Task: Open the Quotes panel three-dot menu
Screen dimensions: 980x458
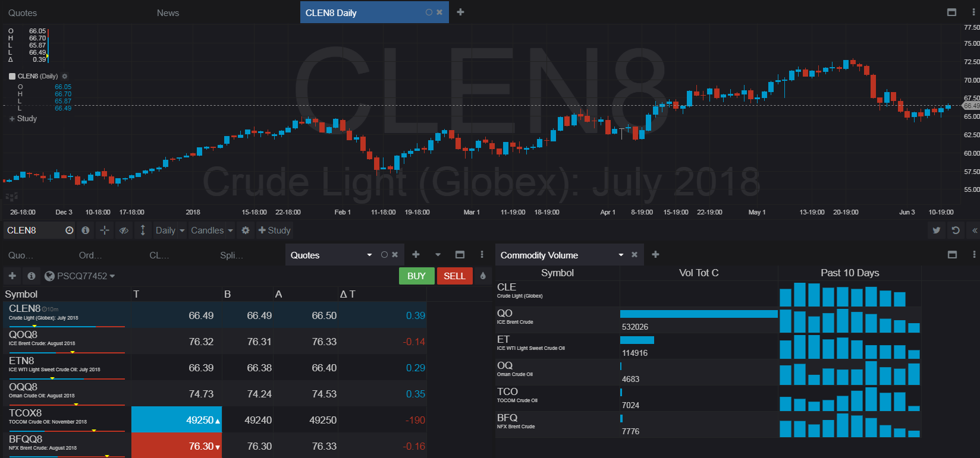Action: point(482,254)
